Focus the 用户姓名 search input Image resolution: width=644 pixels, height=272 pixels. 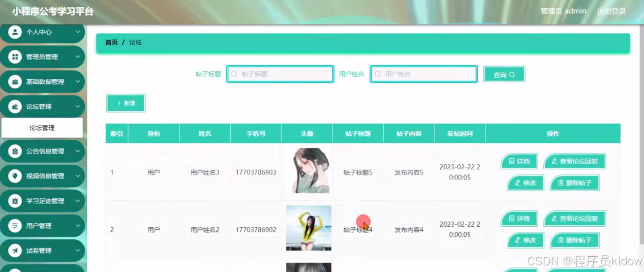click(423, 74)
